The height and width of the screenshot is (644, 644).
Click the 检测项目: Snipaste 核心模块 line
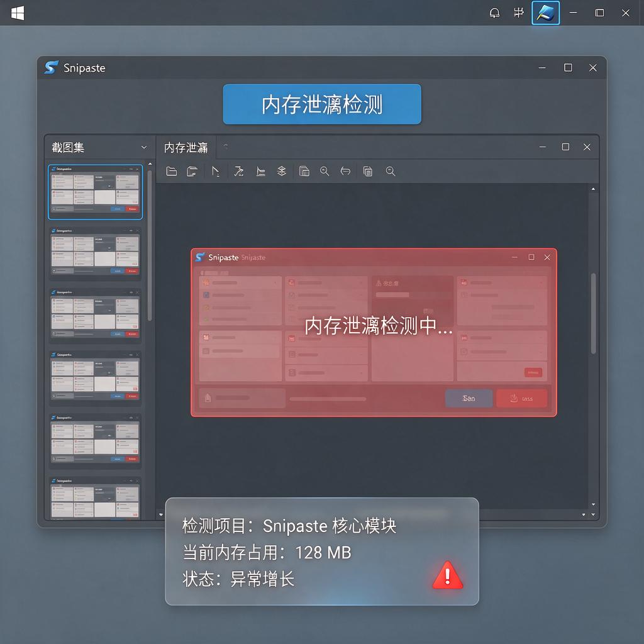289,526
